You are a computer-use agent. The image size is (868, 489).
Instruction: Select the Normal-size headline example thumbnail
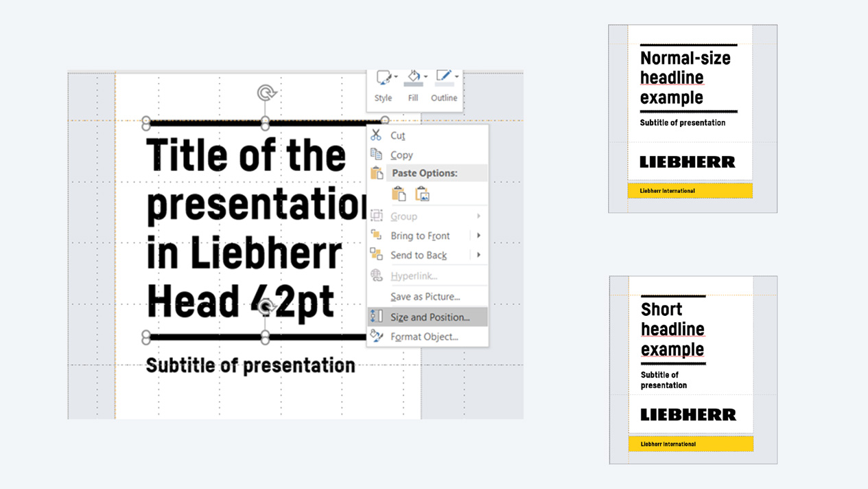[692, 119]
